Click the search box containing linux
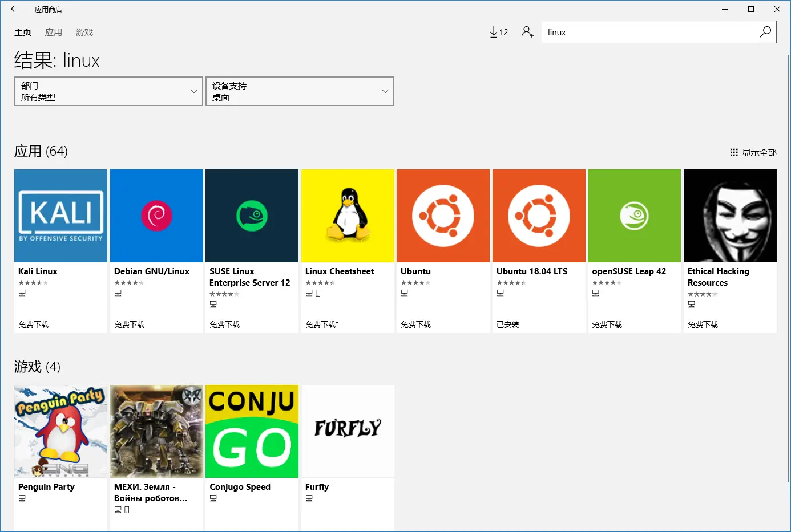 (x=659, y=32)
